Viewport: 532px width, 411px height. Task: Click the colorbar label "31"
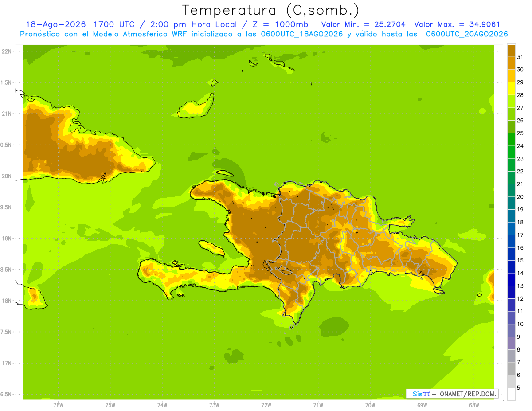(x=520, y=57)
